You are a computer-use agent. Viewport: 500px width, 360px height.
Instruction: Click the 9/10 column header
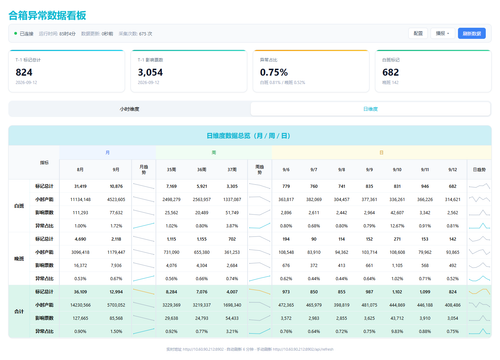(x=397, y=170)
